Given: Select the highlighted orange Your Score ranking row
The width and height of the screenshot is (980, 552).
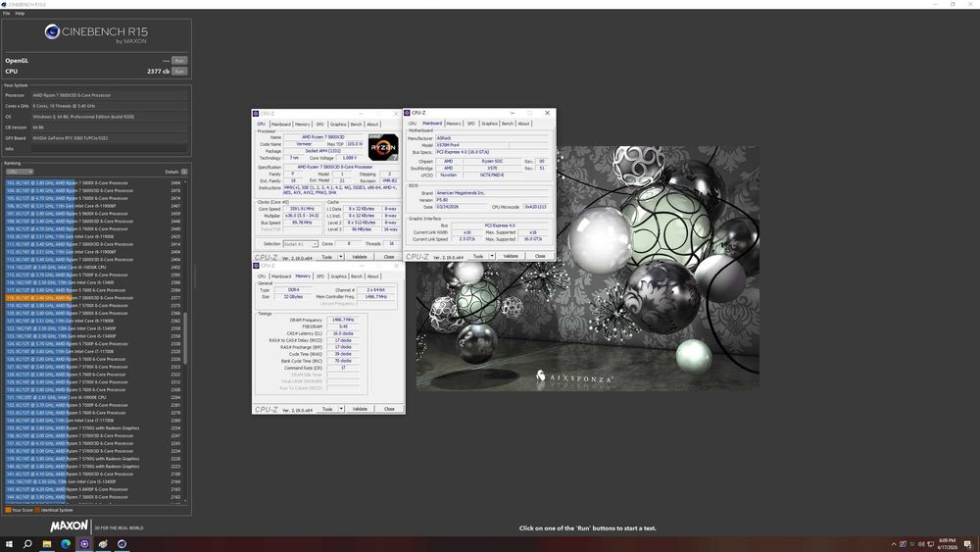Looking at the screenshot, I should (x=94, y=297).
